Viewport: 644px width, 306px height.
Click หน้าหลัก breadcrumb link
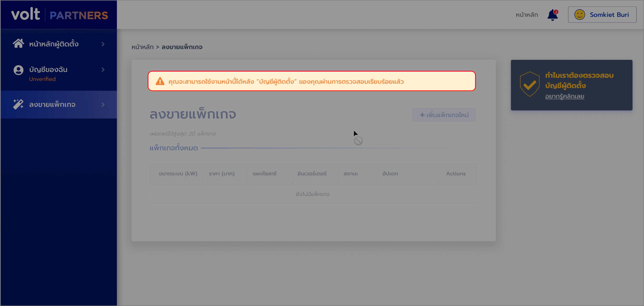[x=142, y=47]
